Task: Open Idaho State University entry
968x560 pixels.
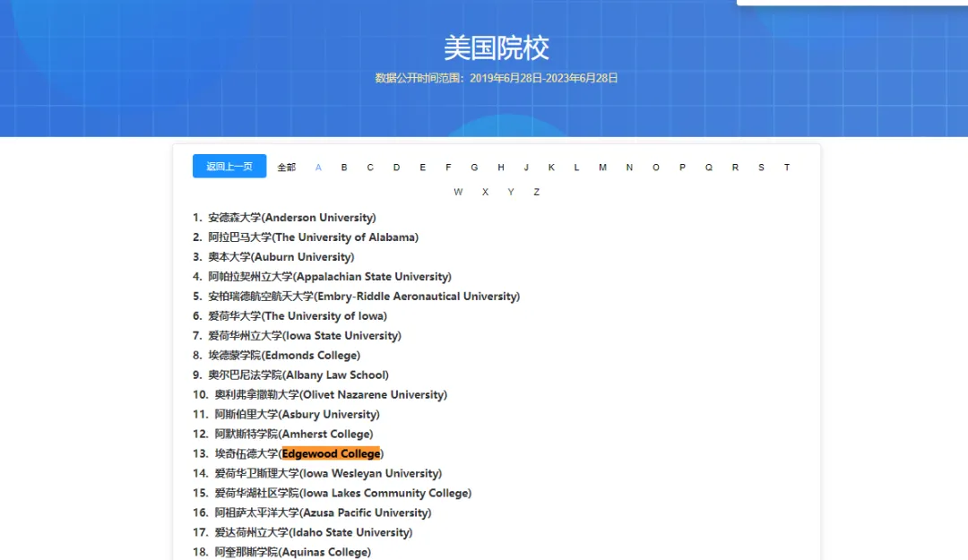Action: click(314, 533)
